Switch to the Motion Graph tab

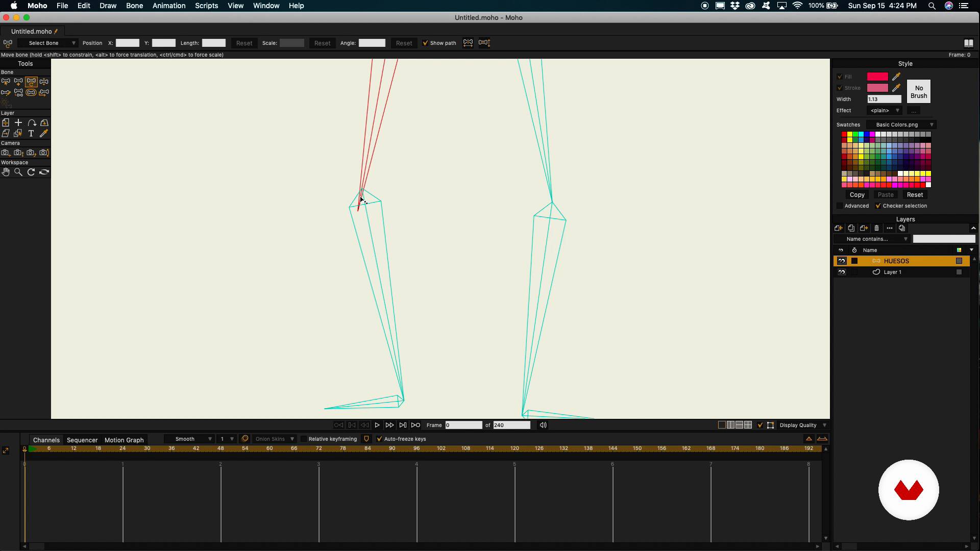[124, 440]
